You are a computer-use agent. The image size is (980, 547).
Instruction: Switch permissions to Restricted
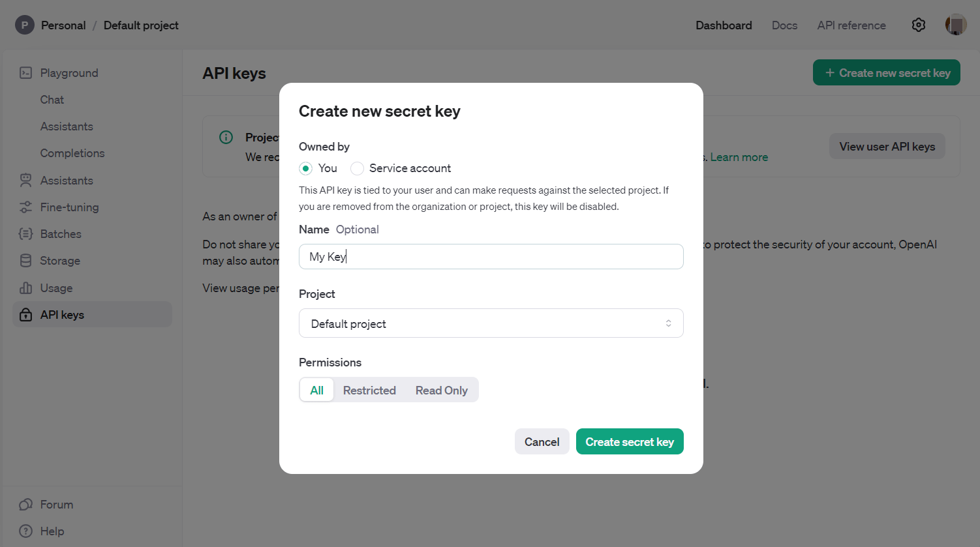[x=369, y=391]
